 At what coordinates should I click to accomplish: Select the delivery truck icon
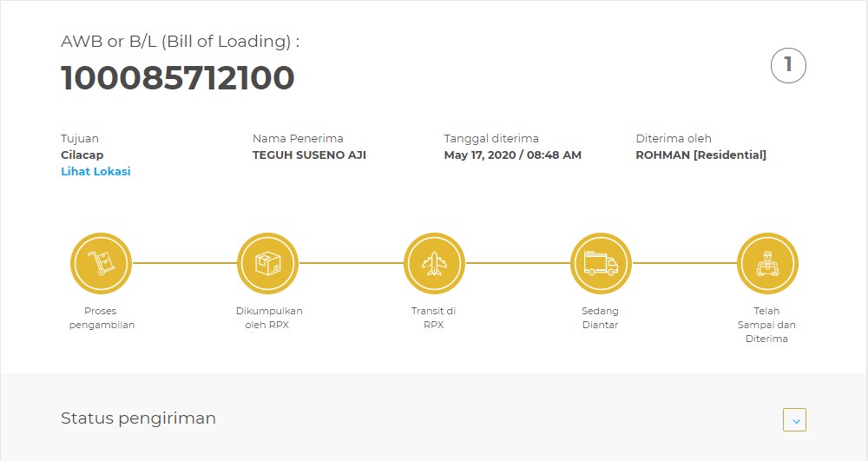click(x=601, y=263)
